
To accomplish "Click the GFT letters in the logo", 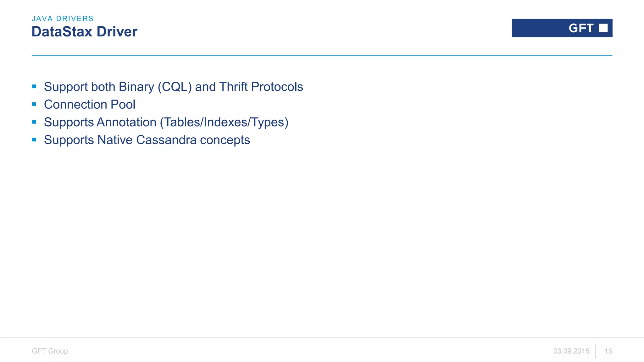I will 581,28.
